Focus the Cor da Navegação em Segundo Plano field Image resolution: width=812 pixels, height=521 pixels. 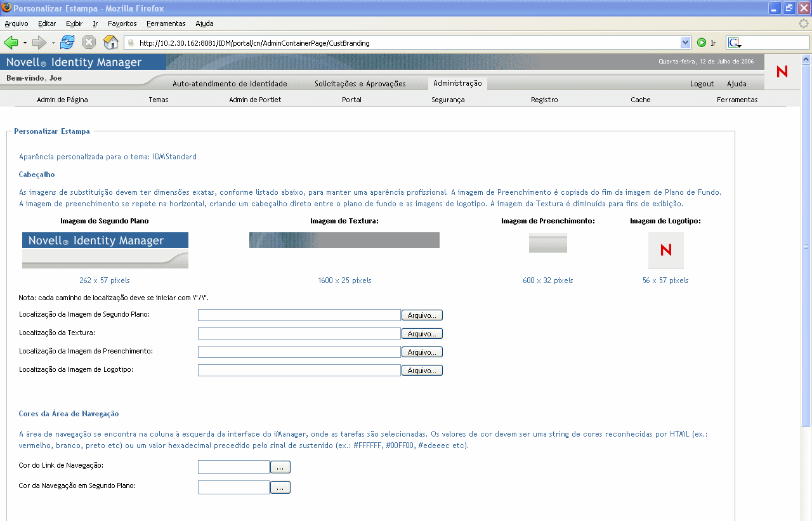click(234, 487)
